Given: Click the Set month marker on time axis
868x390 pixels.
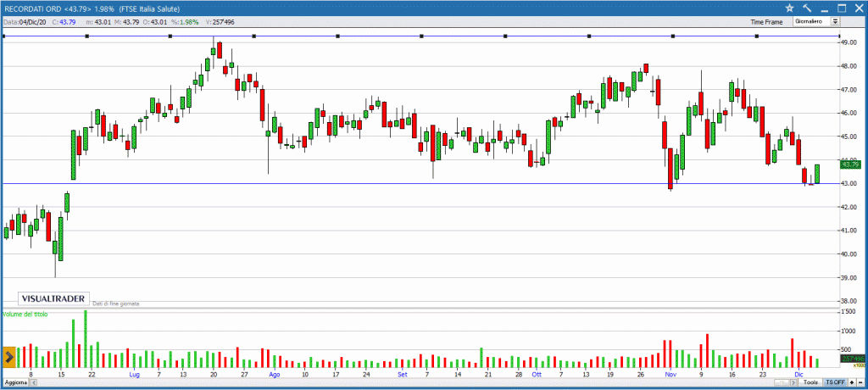Looking at the screenshot, I should [x=403, y=374].
